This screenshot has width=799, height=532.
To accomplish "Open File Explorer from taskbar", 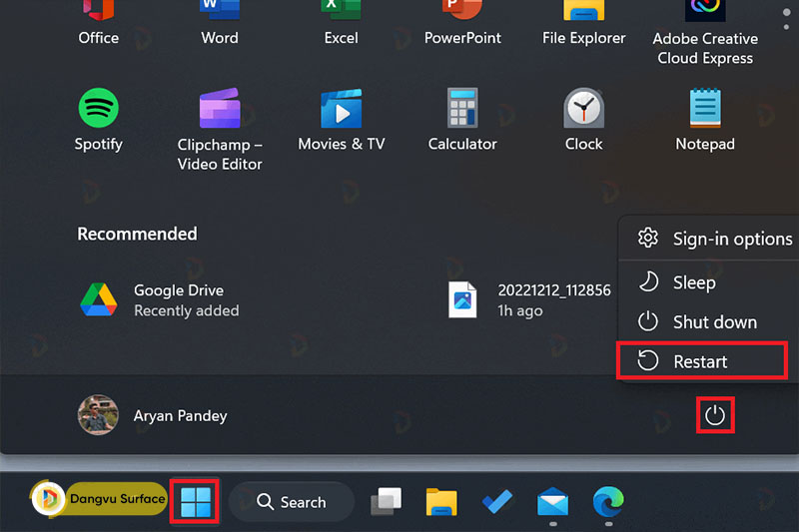I will [441, 502].
